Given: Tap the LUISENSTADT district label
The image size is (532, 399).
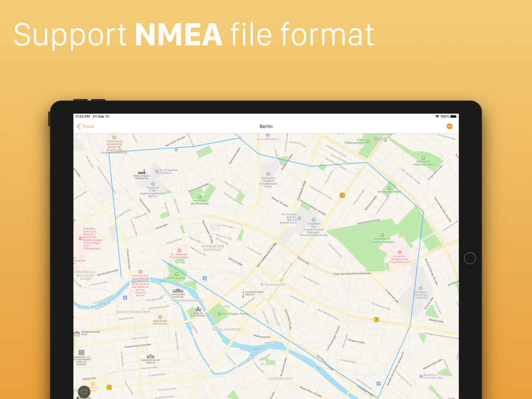Looking at the screenshot, I should tap(280, 378).
